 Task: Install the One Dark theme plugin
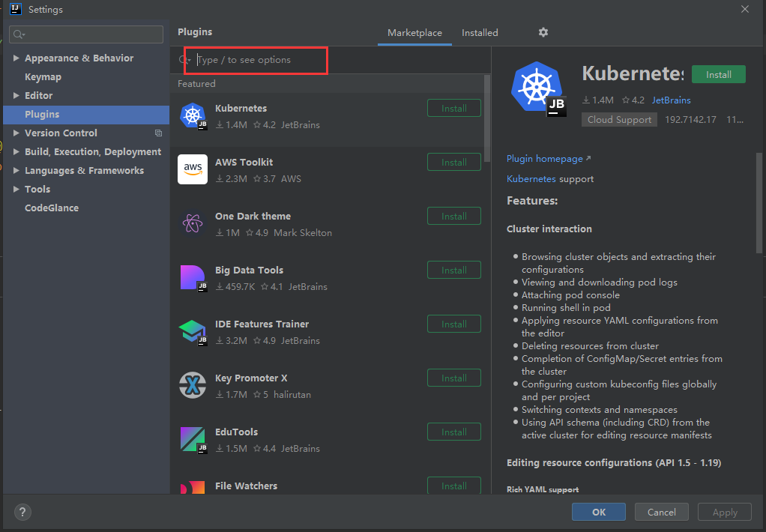point(454,217)
